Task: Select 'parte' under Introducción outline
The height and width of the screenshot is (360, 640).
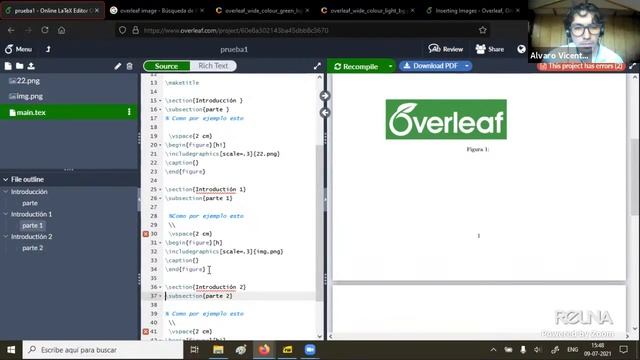Action: (x=30, y=203)
